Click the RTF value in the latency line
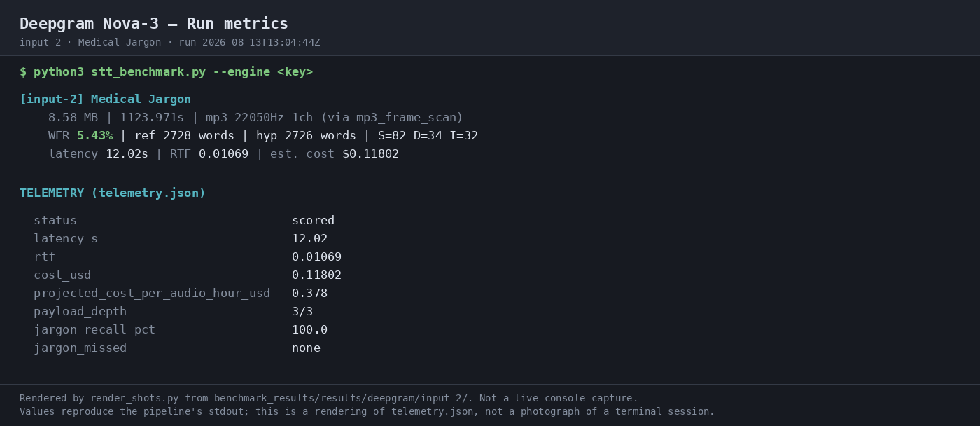The image size is (980, 426). pyautogui.click(x=223, y=154)
